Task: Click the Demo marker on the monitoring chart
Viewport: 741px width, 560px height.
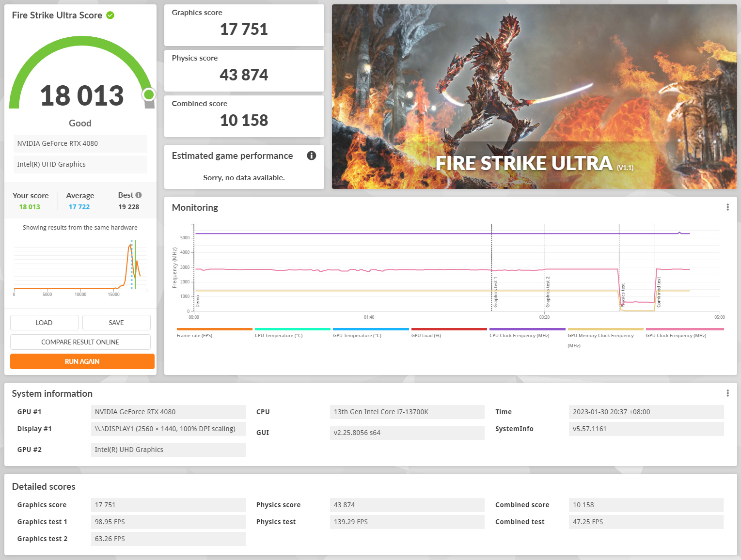Action: coord(198,301)
